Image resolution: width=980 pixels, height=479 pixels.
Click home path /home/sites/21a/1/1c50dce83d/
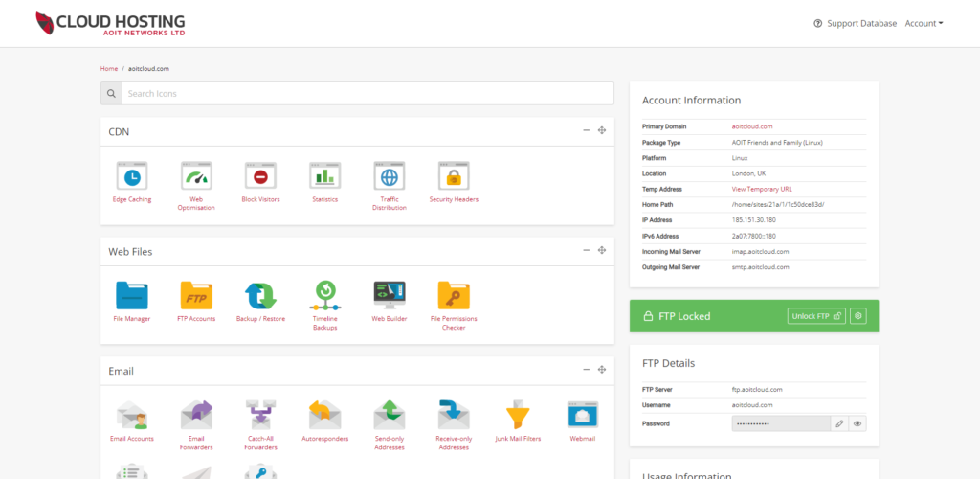pos(778,204)
